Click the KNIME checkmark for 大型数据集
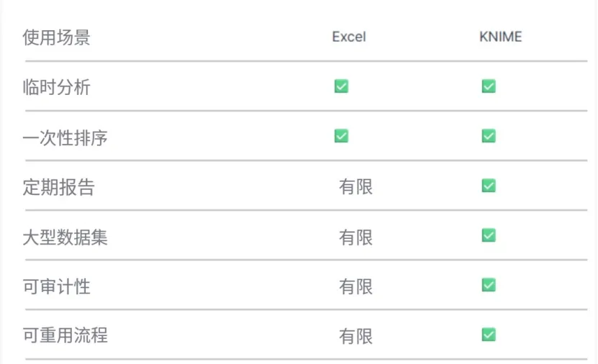 pos(489,235)
